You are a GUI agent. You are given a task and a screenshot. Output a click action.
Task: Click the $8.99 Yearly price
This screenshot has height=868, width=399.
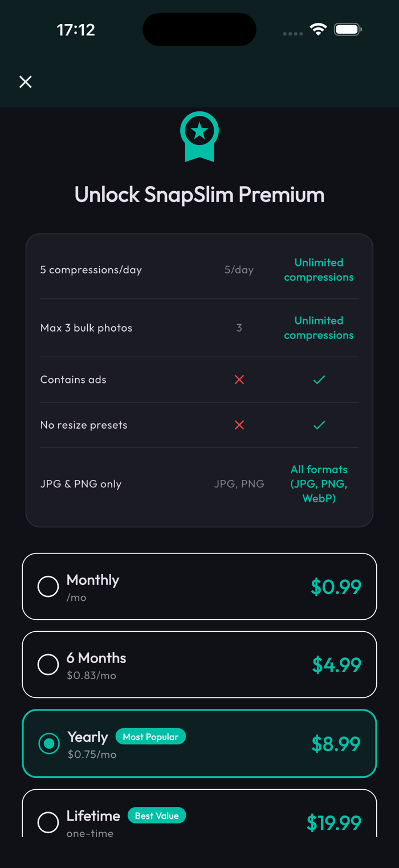pos(336,744)
